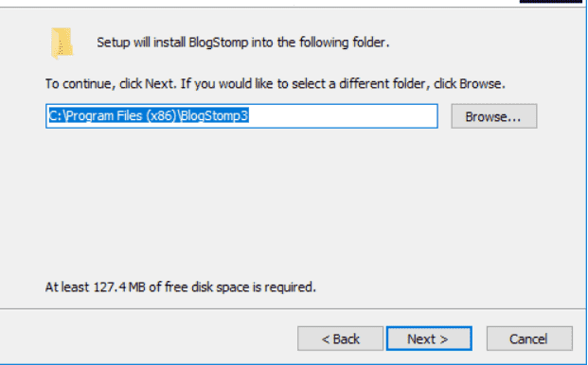Viewport: 588px width, 365px height.
Task: Click the dark banner fragment at top-right corner
Action: click(x=550, y=2)
